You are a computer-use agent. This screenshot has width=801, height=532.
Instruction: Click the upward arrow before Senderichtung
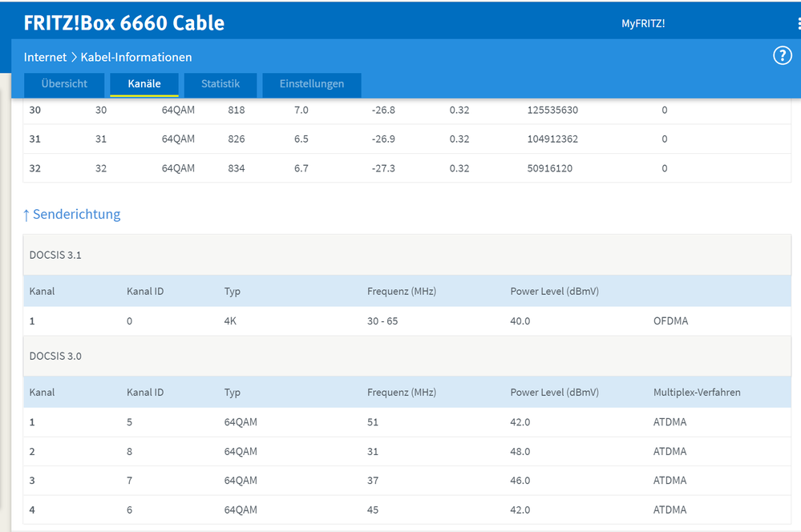(x=26, y=215)
